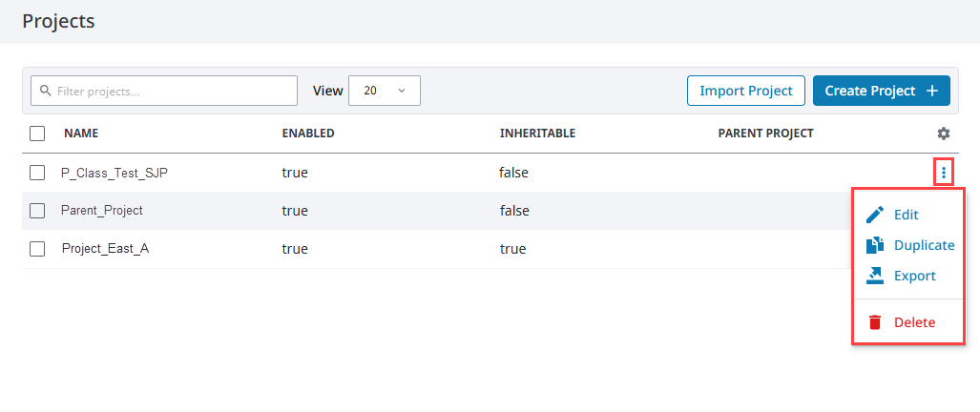
Task: Click the three-dot menu for P_Class_Test_SJP
Action: (944, 173)
